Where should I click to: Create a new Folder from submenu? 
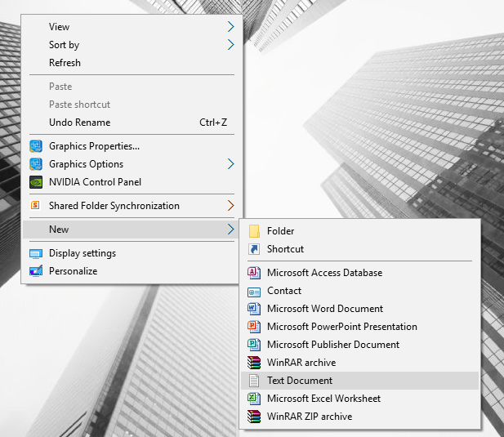click(x=359, y=231)
